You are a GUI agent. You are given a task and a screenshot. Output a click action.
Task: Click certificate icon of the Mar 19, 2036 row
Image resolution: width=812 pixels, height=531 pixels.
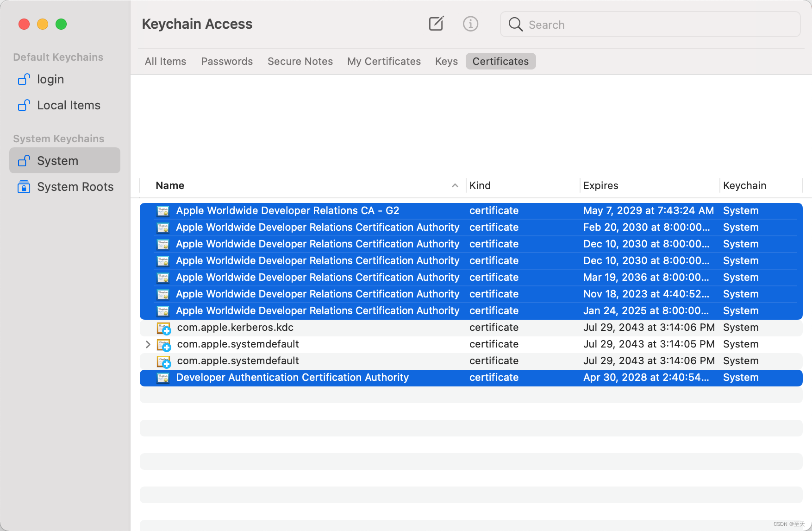163,278
